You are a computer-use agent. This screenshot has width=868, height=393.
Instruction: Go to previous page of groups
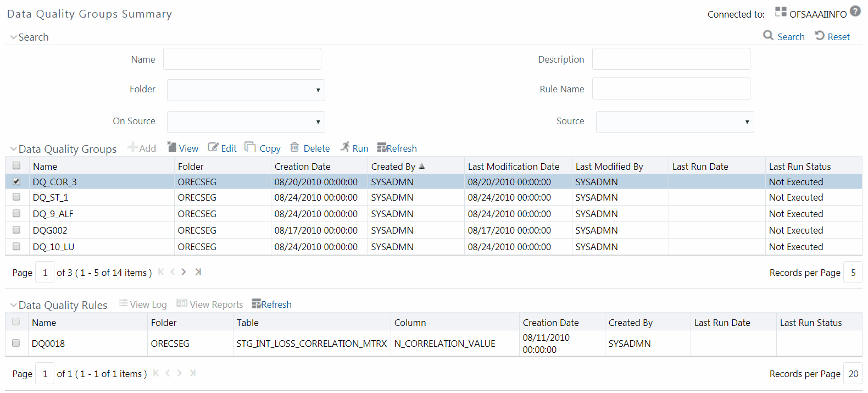[x=173, y=272]
